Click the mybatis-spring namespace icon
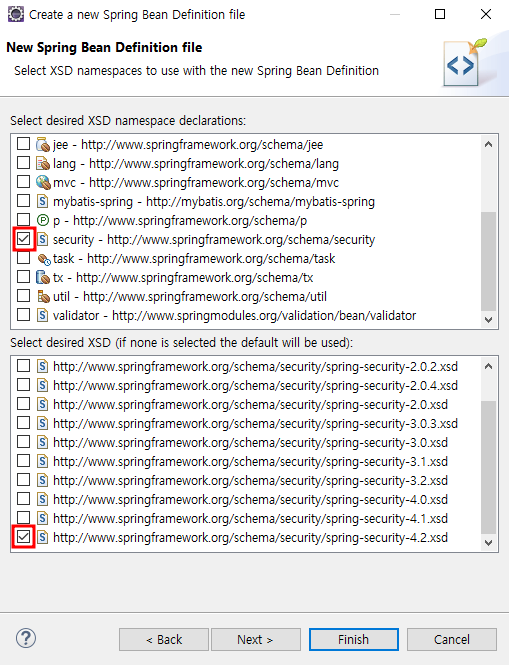The image size is (509, 665). coord(42,201)
